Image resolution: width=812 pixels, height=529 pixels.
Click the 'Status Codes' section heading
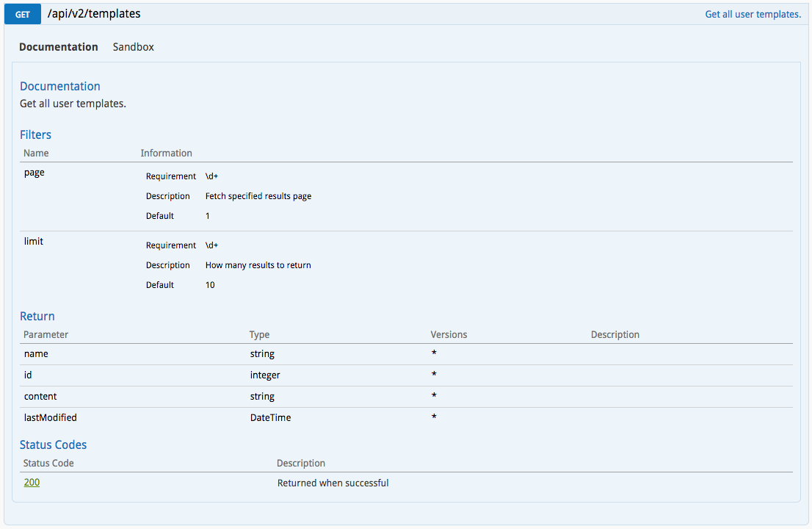54,445
